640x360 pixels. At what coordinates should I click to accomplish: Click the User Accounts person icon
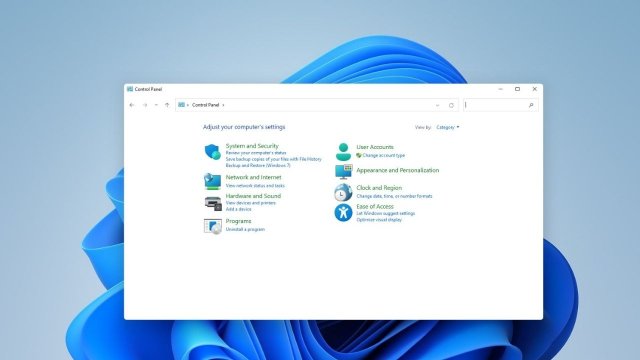343,151
